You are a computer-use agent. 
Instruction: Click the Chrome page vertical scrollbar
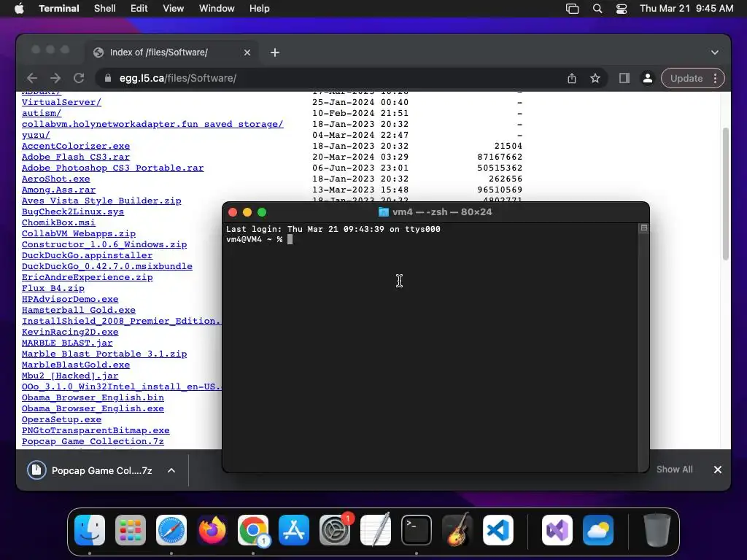pos(726,193)
